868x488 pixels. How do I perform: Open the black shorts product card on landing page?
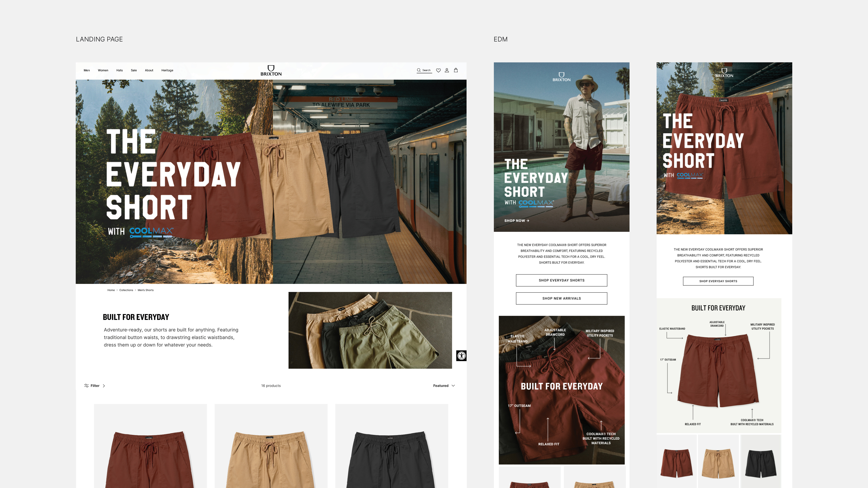click(391, 446)
